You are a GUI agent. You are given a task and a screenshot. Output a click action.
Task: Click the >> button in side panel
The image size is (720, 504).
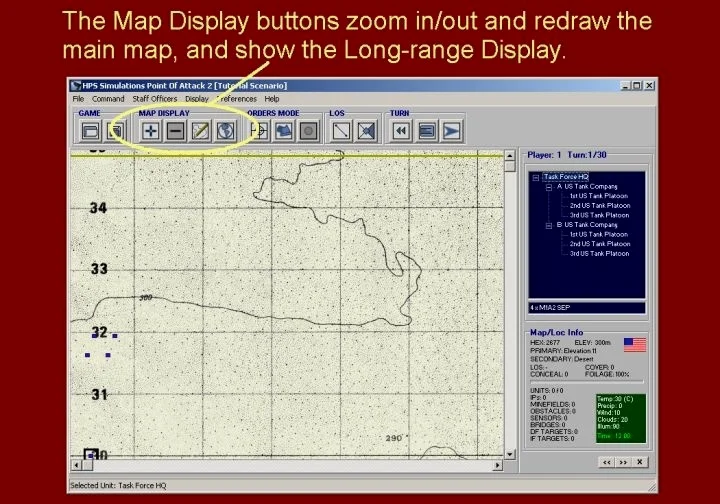[x=623, y=462]
